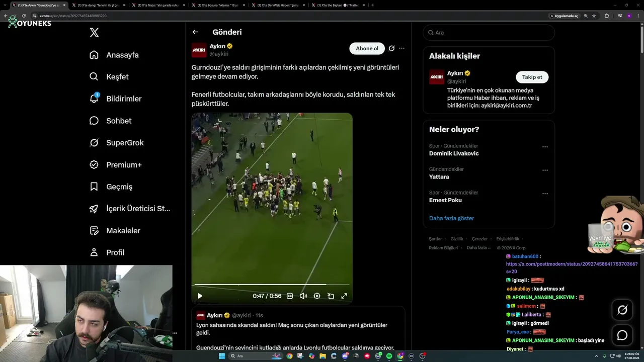This screenshot has height=362, width=644.
Task: Click the floating messages chat button
Action: (622, 335)
